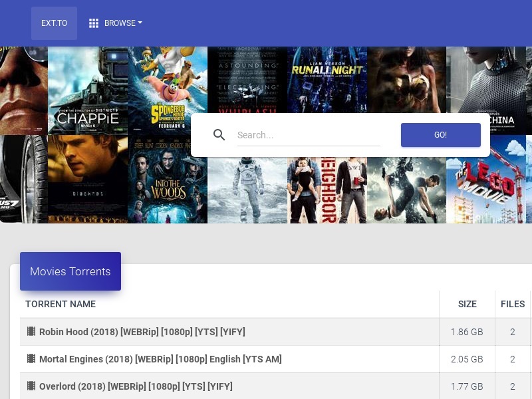Click the TORRENT NAME column header
Image resolution: width=532 pixels, height=399 pixels.
(x=61, y=304)
